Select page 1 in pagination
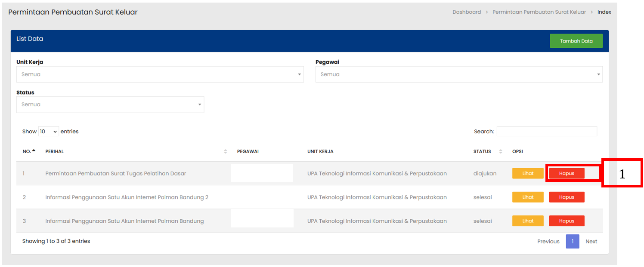Screen dimensions: 644x267 point(572,242)
